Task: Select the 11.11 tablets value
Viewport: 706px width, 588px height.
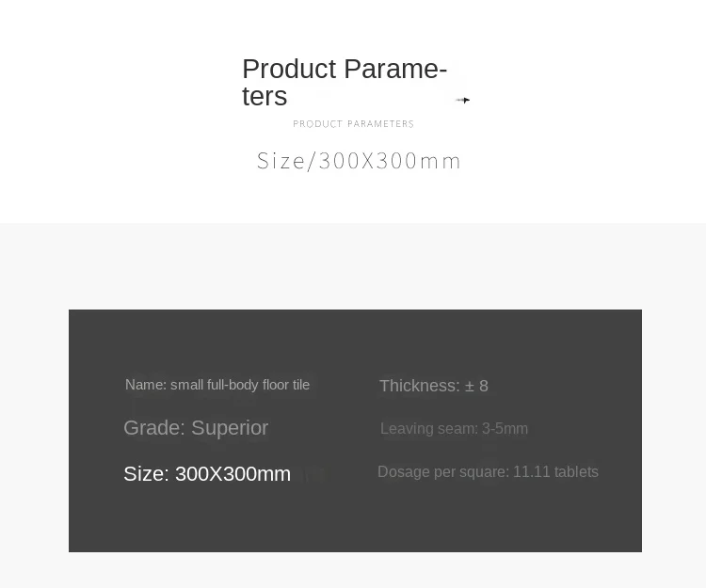Action: [556, 472]
